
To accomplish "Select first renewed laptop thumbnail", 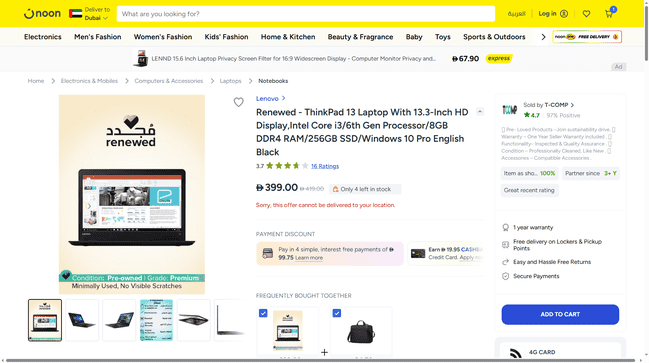I will pyautogui.click(x=45, y=320).
